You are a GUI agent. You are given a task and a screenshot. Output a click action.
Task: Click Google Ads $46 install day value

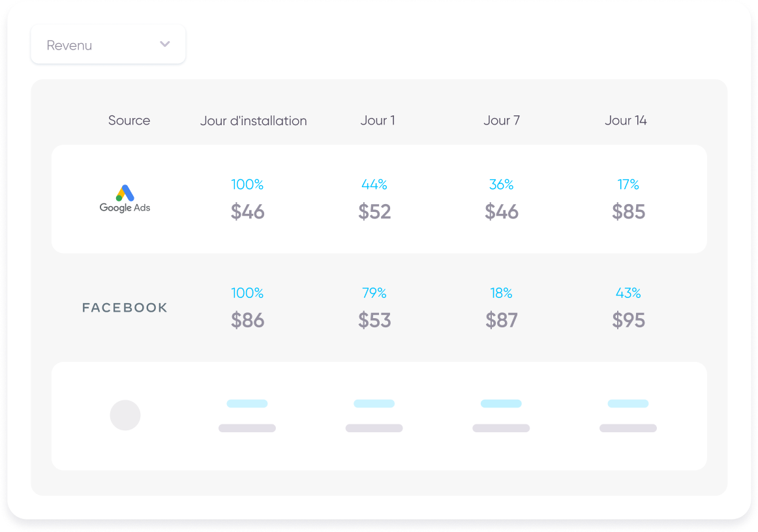pos(248,212)
